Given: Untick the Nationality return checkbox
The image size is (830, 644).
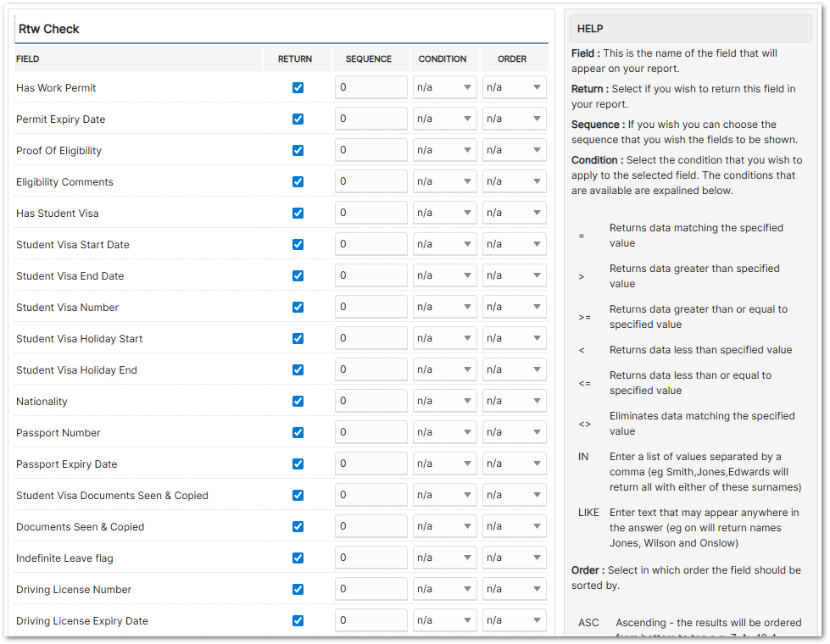Looking at the screenshot, I should click(298, 401).
